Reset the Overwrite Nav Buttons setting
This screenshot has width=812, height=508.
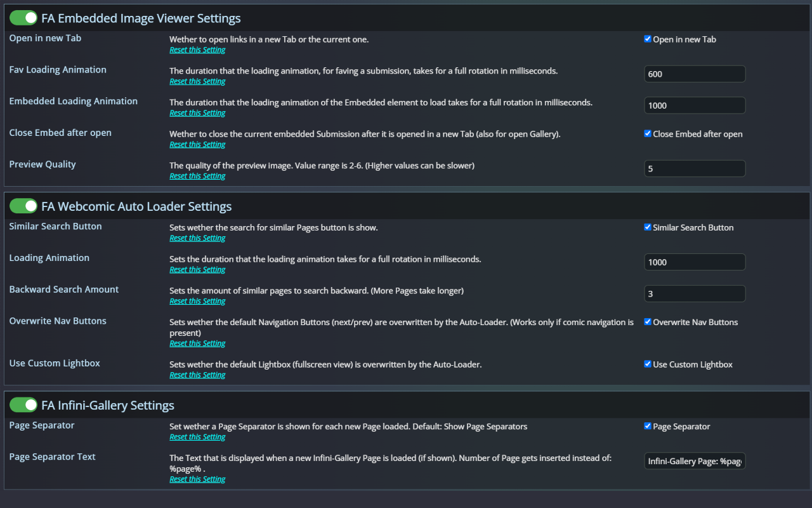[197, 344]
